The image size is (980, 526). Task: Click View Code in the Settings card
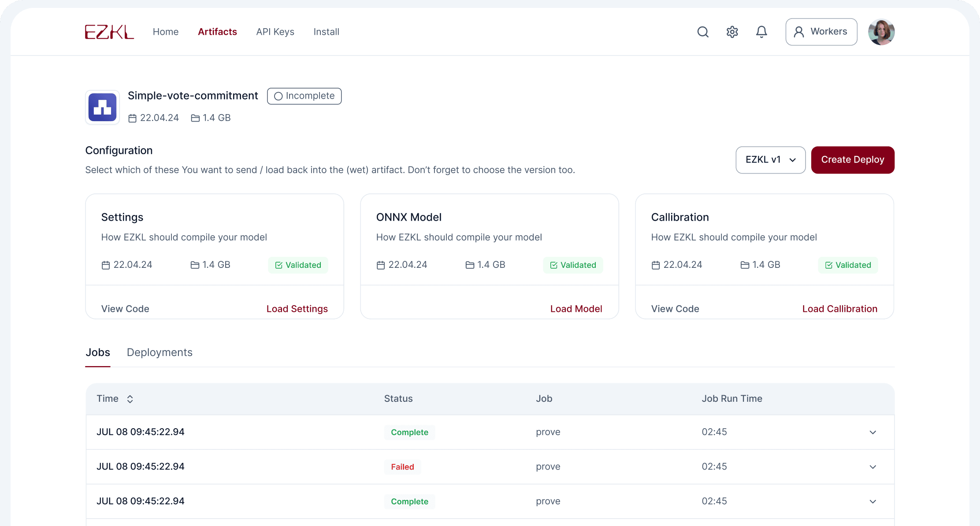tap(125, 309)
